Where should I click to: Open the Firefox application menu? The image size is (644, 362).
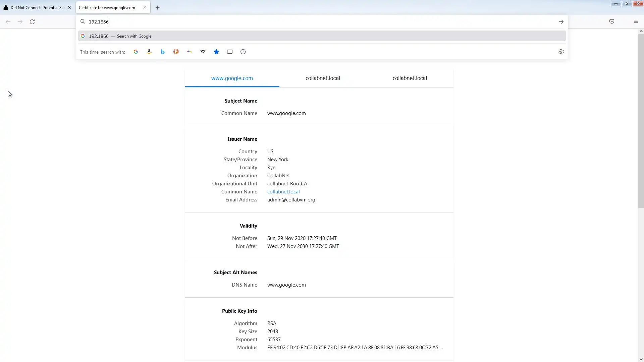click(x=636, y=22)
